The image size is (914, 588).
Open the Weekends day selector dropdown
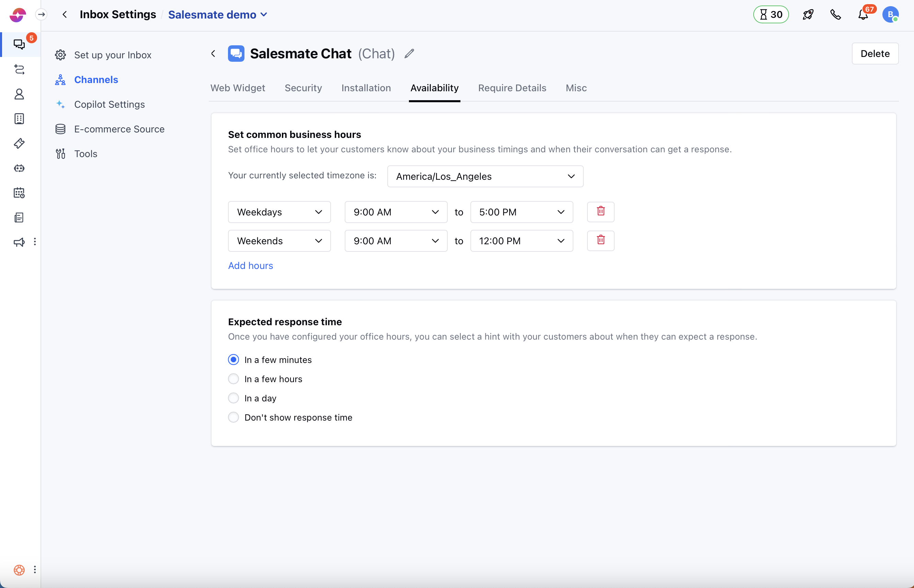click(x=279, y=240)
